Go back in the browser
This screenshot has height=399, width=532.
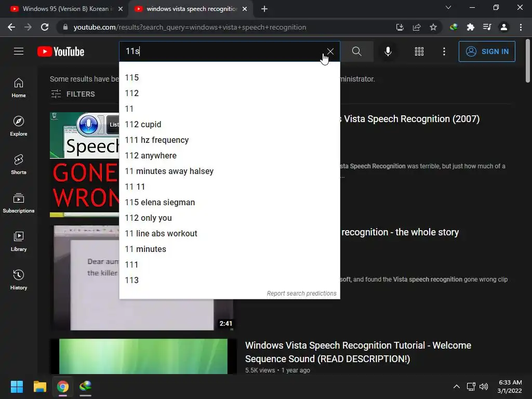pyautogui.click(x=11, y=27)
